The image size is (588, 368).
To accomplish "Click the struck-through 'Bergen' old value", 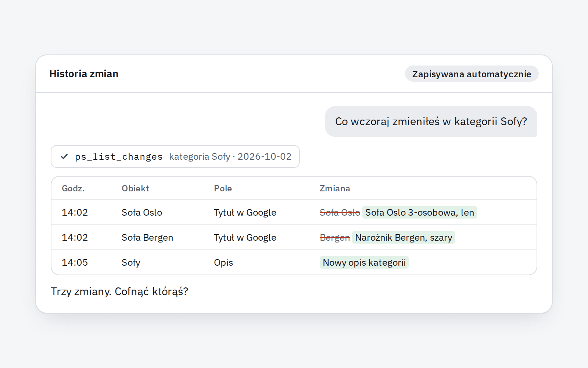I will click(x=335, y=237).
